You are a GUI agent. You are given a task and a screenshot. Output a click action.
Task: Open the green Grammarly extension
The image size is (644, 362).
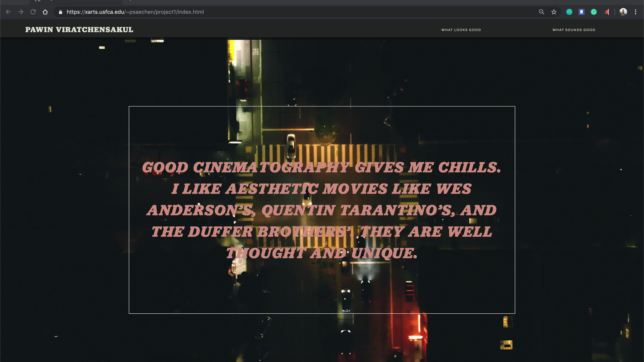(x=594, y=12)
